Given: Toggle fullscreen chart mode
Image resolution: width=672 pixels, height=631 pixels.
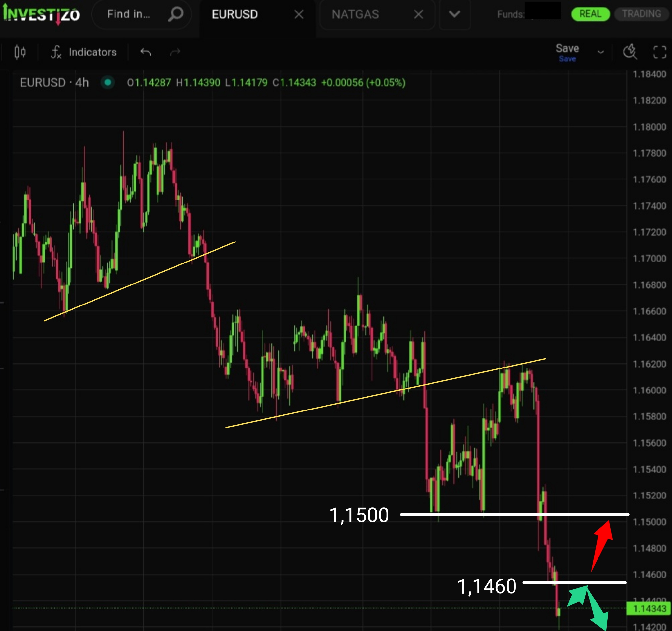Looking at the screenshot, I should pos(660,53).
